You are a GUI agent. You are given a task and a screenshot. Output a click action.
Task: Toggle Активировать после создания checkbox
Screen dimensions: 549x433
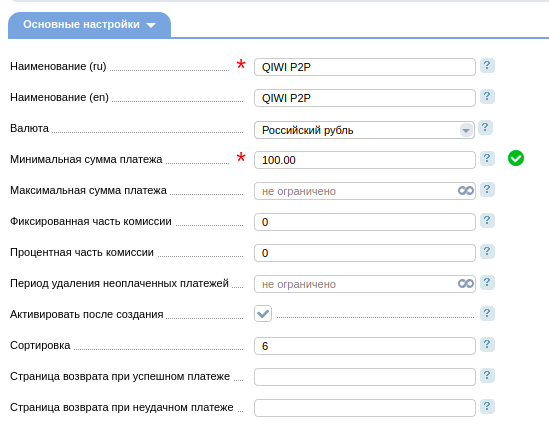click(263, 313)
